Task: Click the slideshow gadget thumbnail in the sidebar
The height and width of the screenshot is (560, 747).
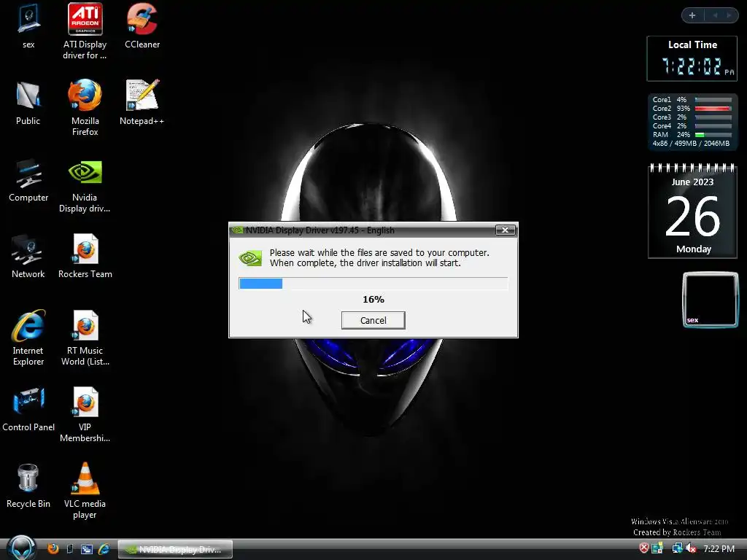Action: click(x=711, y=300)
